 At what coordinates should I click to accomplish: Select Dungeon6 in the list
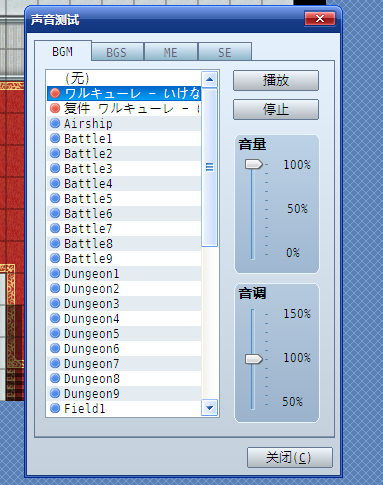coord(124,348)
